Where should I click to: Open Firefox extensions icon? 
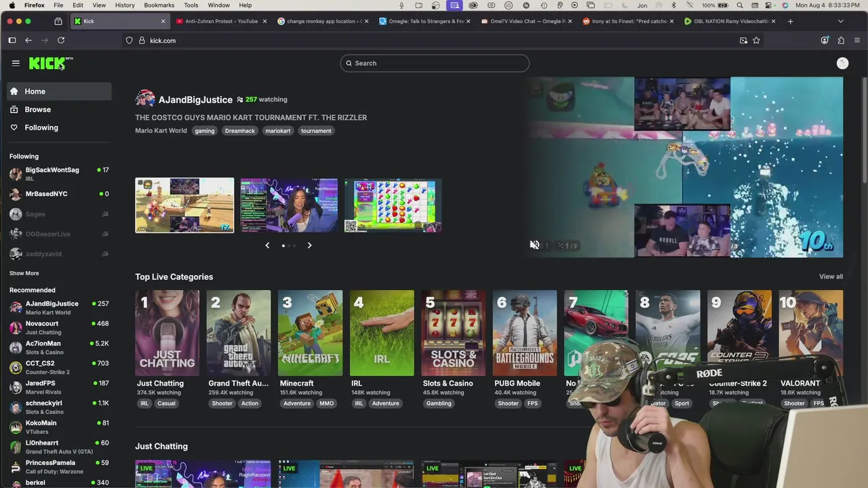(841, 40)
